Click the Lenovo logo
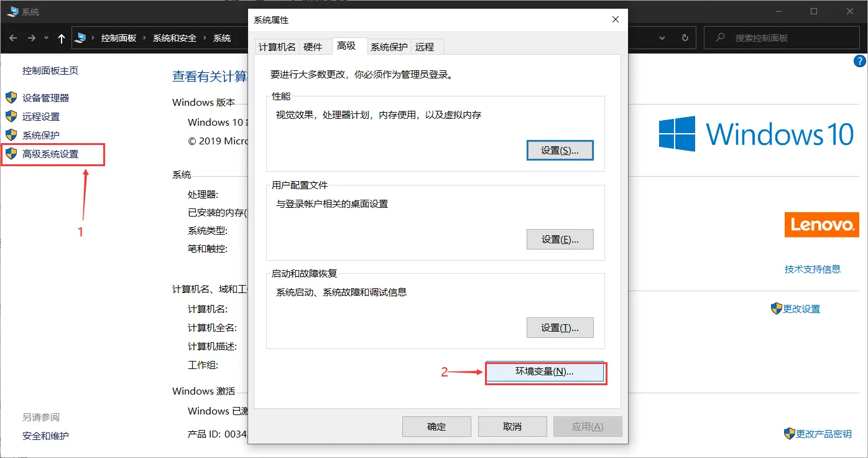 tap(821, 225)
